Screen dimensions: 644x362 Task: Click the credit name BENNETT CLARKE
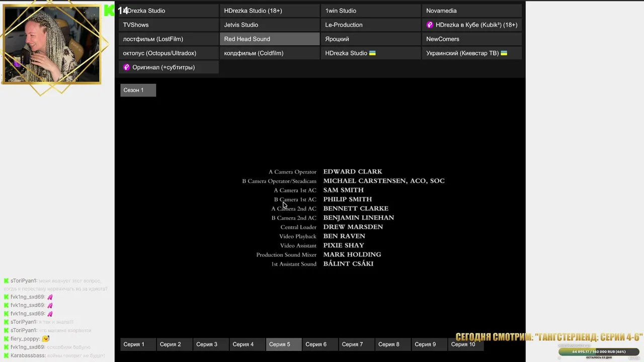coord(356,209)
